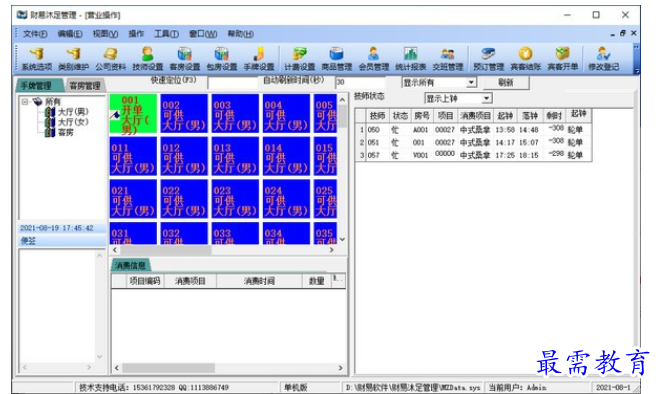Viewport: 658px width, 394px height.
Task: Click the 大厅(女) tree node icon
Action: (50, 122)
